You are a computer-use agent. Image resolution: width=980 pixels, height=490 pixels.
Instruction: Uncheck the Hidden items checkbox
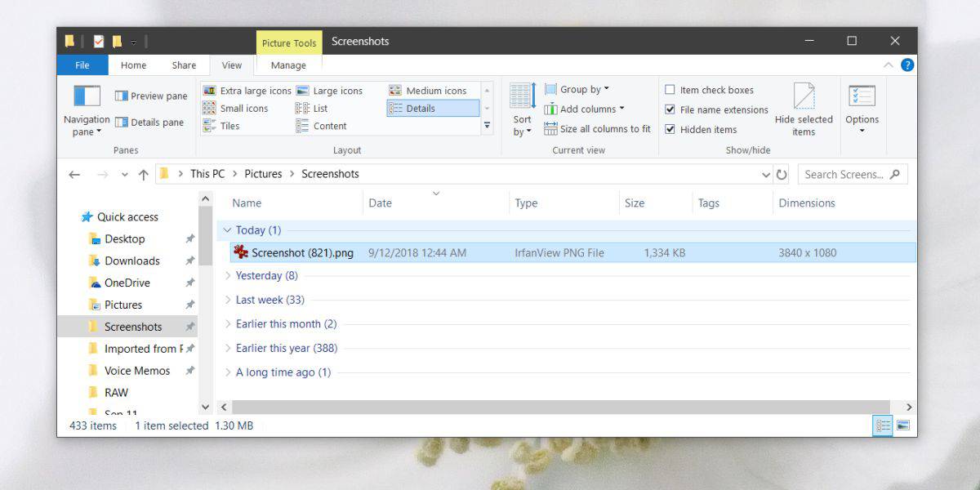click(670, 129)
